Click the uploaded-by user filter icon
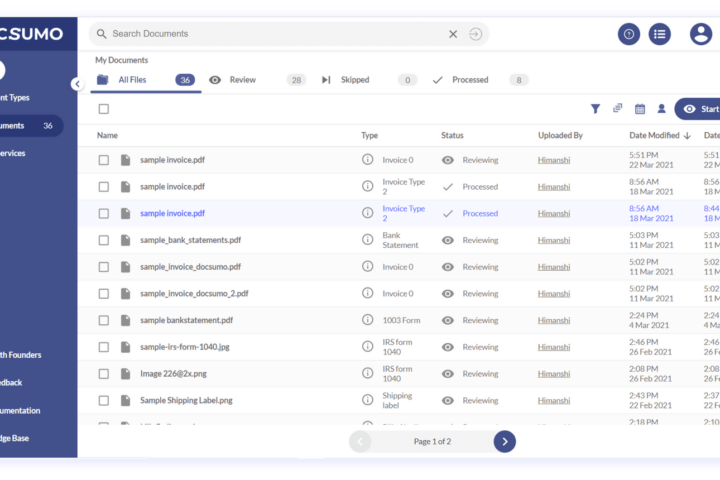Viewport: 720px width, 480px height. (x=661, y=108)
